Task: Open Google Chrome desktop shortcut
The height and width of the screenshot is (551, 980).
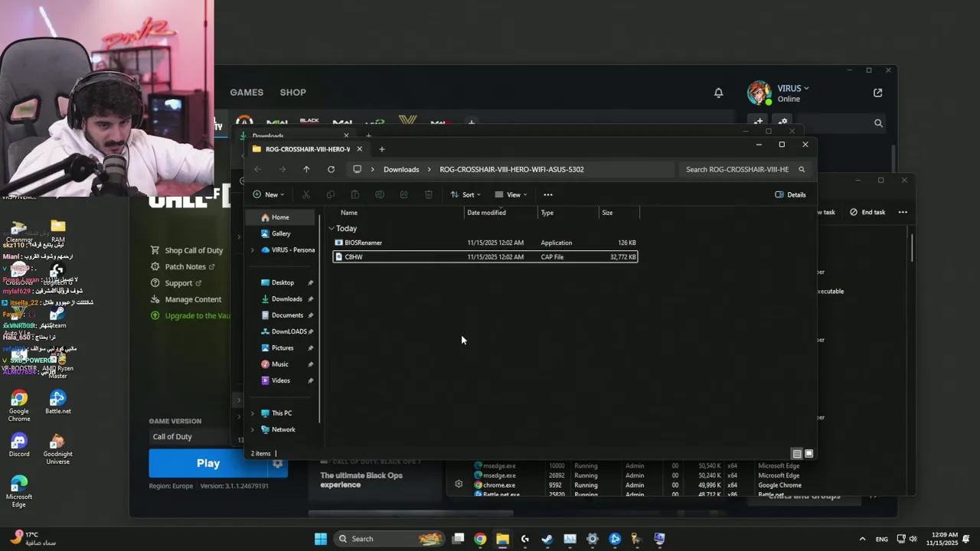Action: [19, 406]
